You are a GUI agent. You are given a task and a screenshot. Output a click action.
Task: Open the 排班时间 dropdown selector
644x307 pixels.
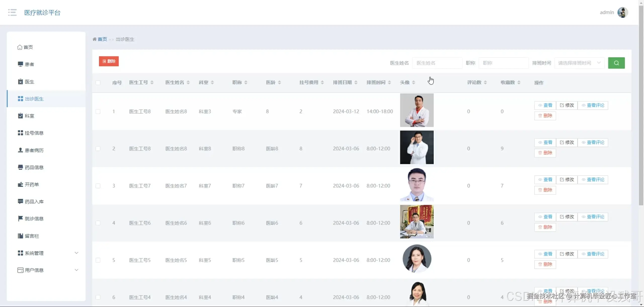pyautogui.click(x=579, y=63)
